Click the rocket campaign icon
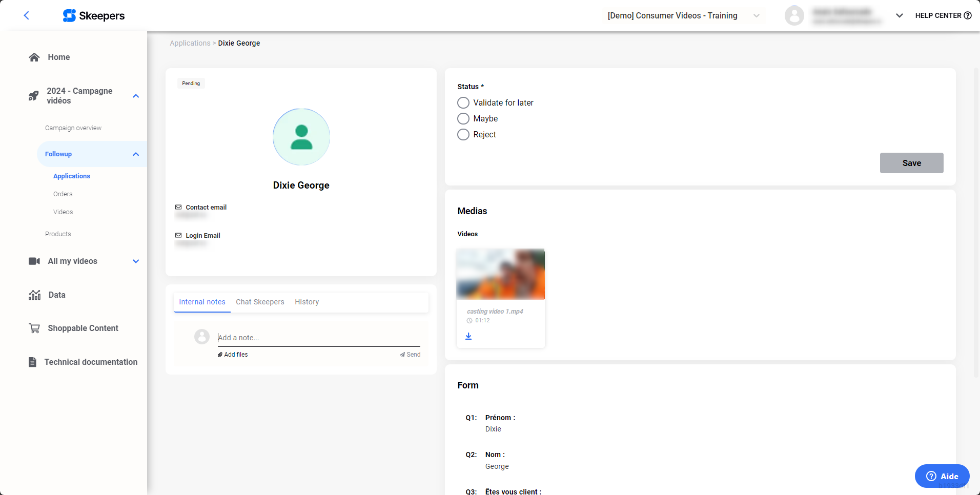Image resolution: width=980 pixels, height=495 pixels. click(33, 96)
